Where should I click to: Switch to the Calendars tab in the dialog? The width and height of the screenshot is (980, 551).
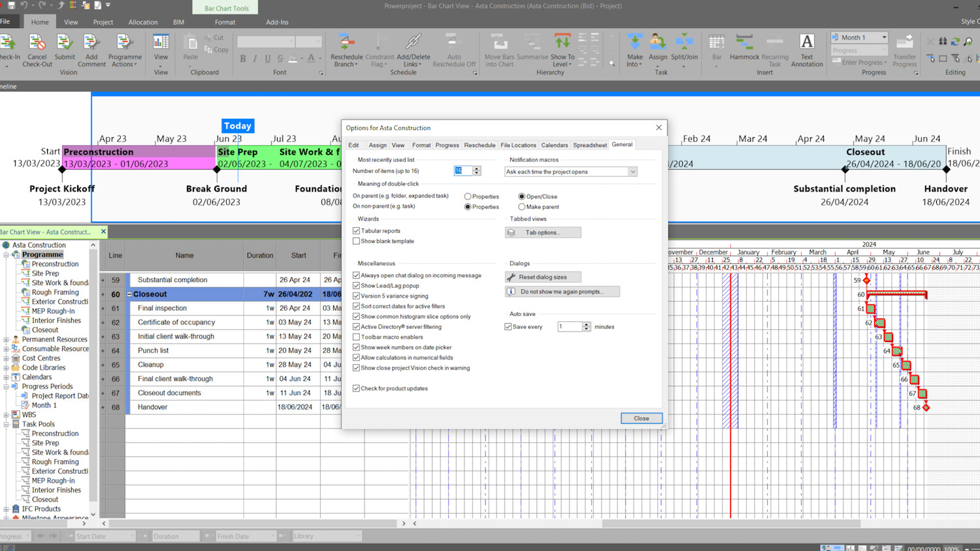coord(554,145)
